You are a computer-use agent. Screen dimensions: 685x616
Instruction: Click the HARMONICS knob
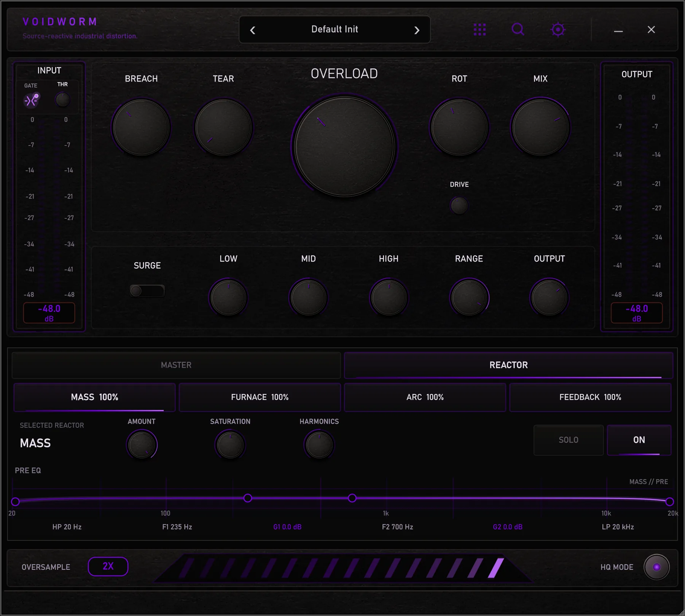319,445
